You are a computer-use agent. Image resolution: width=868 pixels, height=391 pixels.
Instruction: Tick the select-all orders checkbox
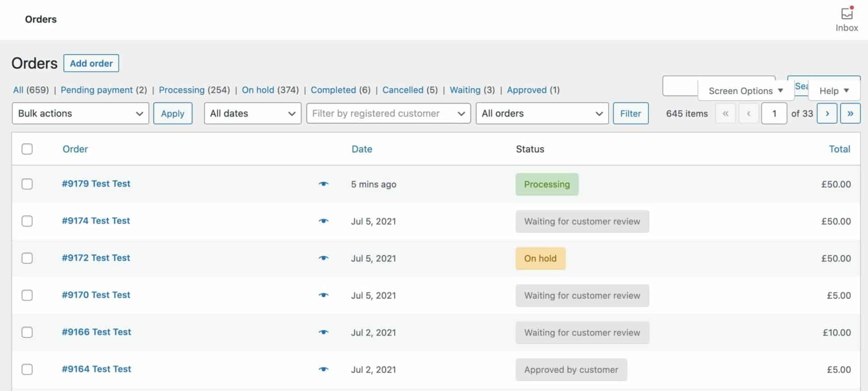(x=27, y=149)
